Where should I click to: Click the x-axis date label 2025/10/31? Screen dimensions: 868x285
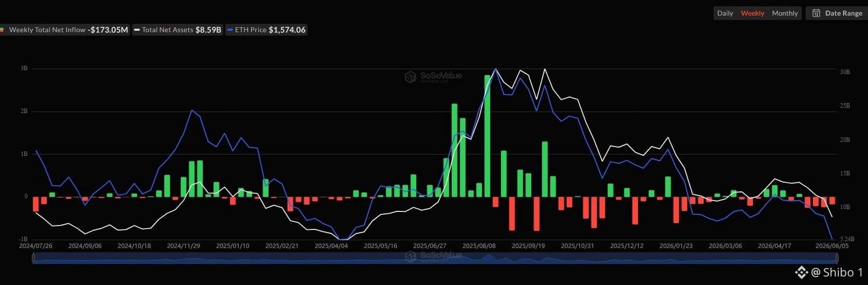coord(578,246)
